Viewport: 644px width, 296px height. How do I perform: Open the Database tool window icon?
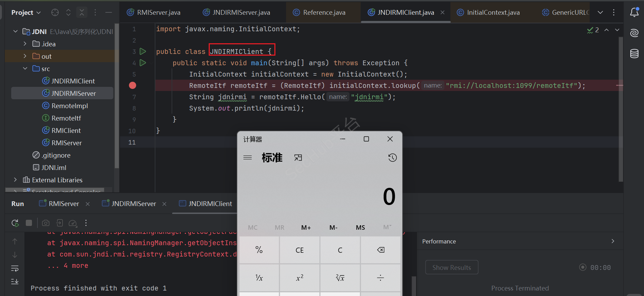point(634,54)
